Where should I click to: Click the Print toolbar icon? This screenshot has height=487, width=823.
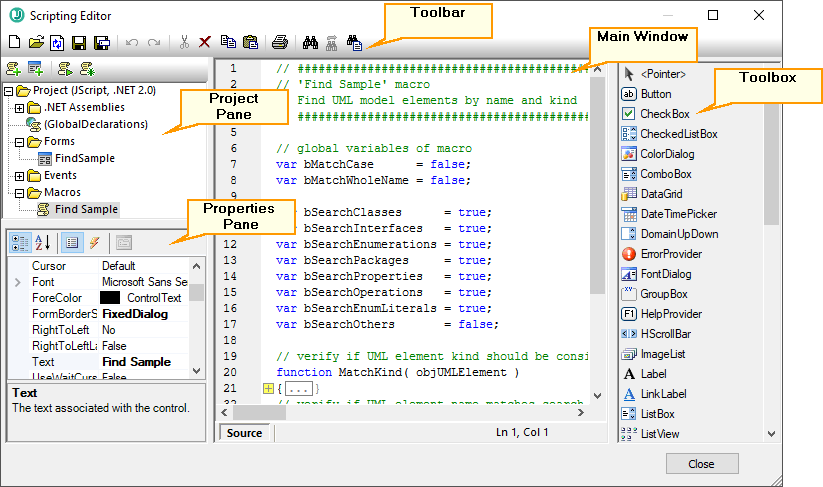coord(281,43)
